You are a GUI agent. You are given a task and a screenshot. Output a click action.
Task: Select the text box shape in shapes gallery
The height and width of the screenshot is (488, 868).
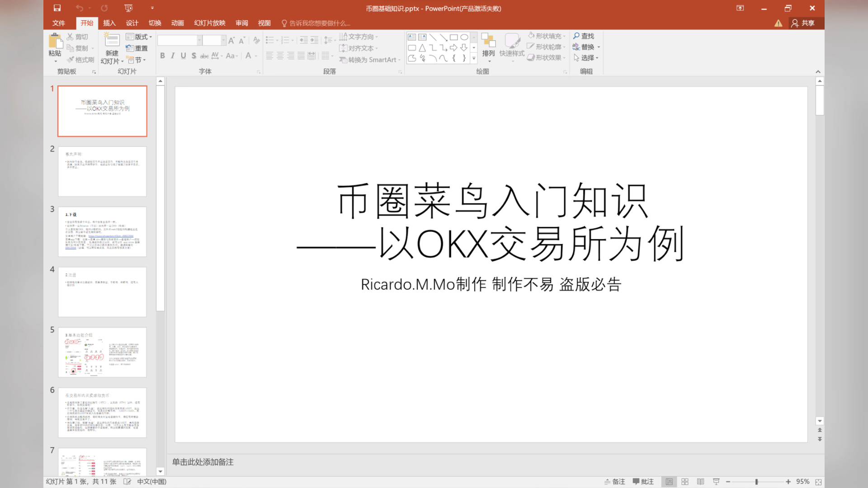click(412, 37)
